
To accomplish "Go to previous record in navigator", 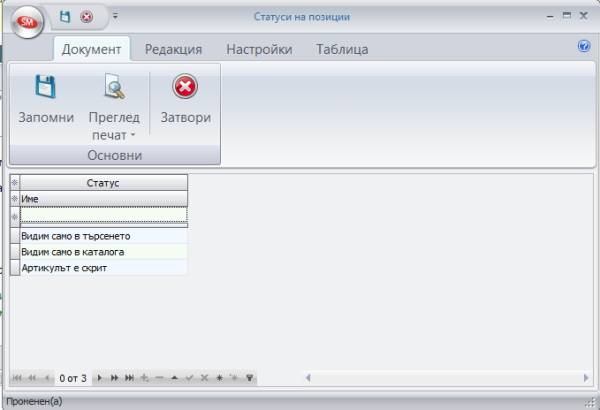I will (47, 378).
